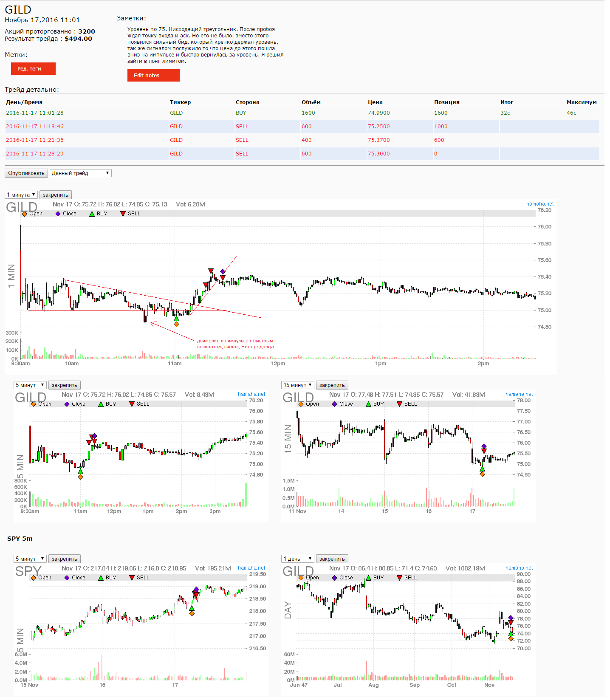The height and width of the screenshot is (700, 610).
Task: Click the "2016-11-17 11:28:29" trade timestamp
Action: 35,154
